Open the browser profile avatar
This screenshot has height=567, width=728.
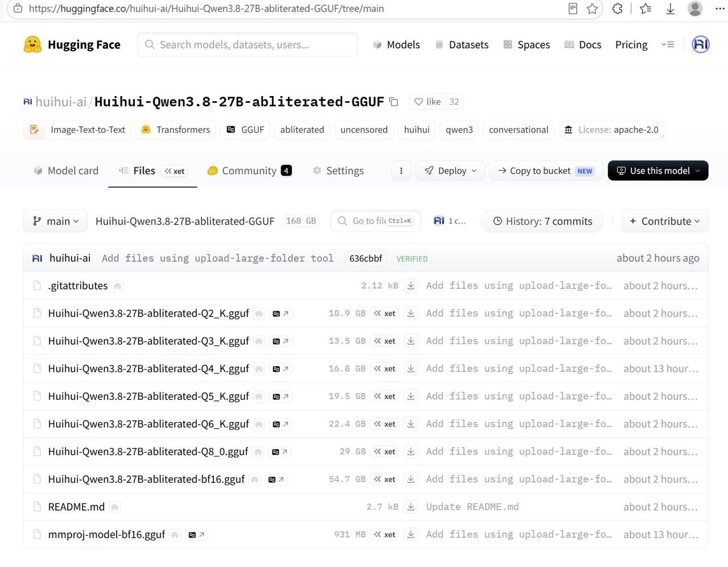(x=695, y=9)
